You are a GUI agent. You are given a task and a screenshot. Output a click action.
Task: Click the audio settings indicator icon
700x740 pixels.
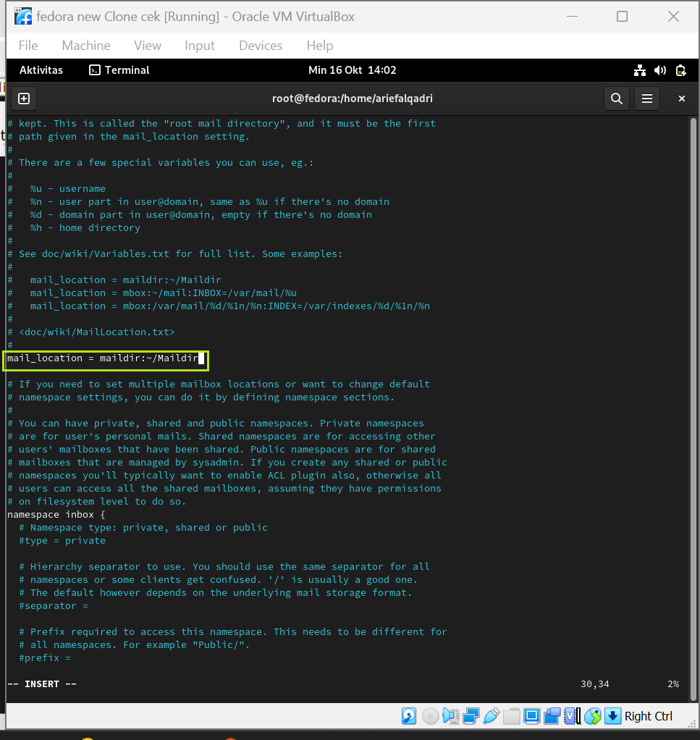pyautogui.click(x=450, y=716)
